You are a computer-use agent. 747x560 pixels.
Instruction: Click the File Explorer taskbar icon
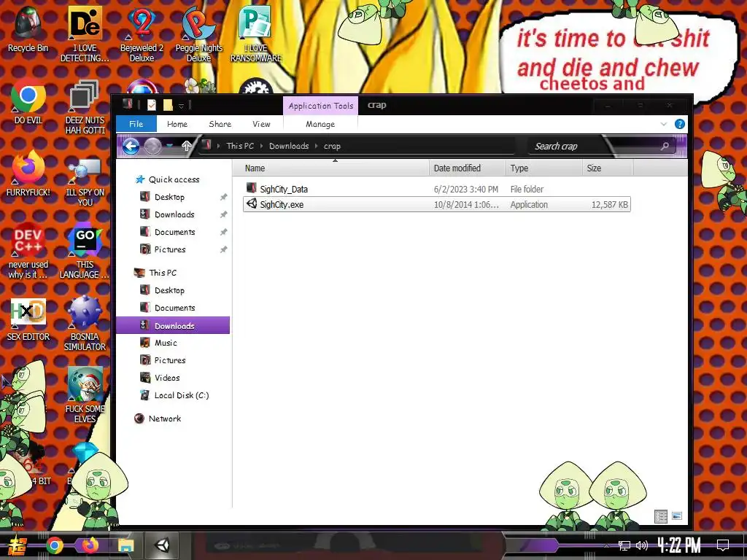pyautogui.click(x=125, y=545)
